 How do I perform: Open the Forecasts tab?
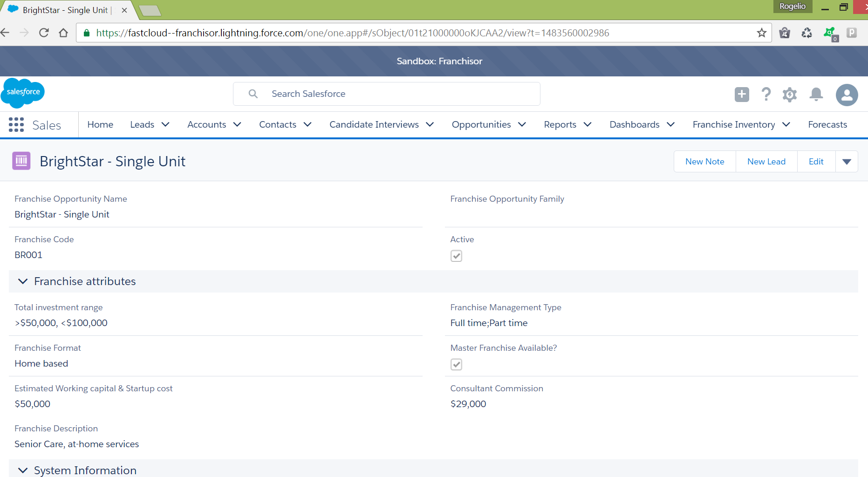[x=827, y=124]
